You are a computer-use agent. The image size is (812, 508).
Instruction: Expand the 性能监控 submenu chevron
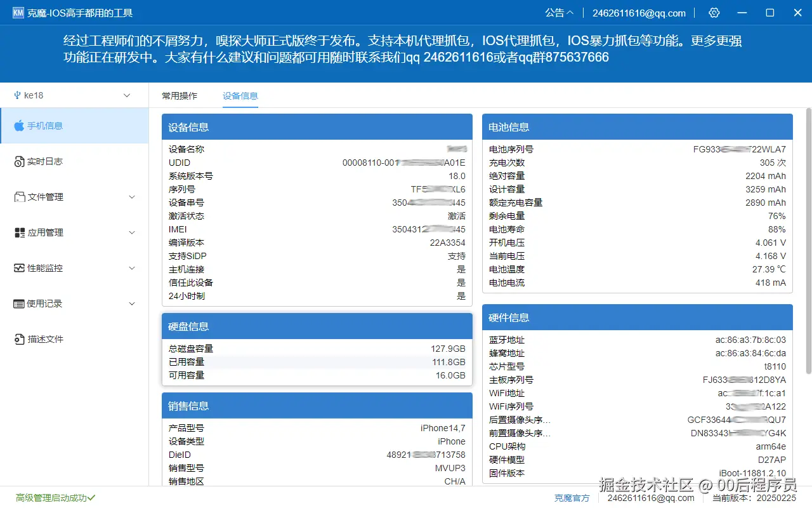tap(132, 268)
